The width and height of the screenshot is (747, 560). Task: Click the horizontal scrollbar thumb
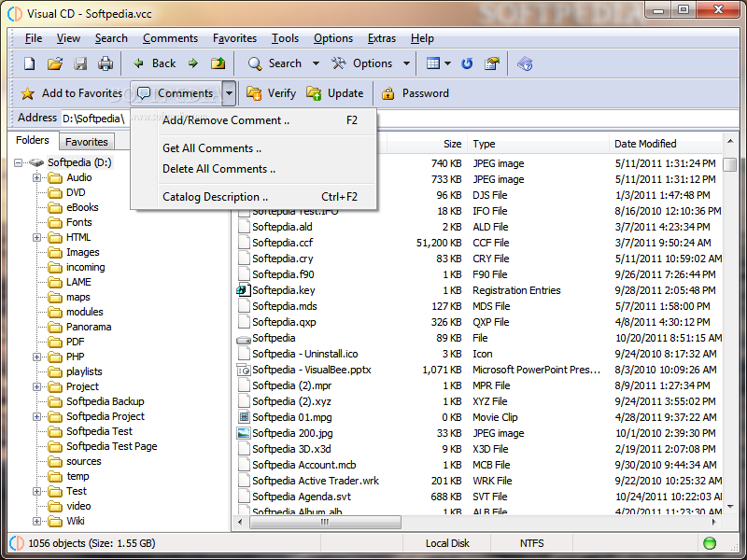325,523
